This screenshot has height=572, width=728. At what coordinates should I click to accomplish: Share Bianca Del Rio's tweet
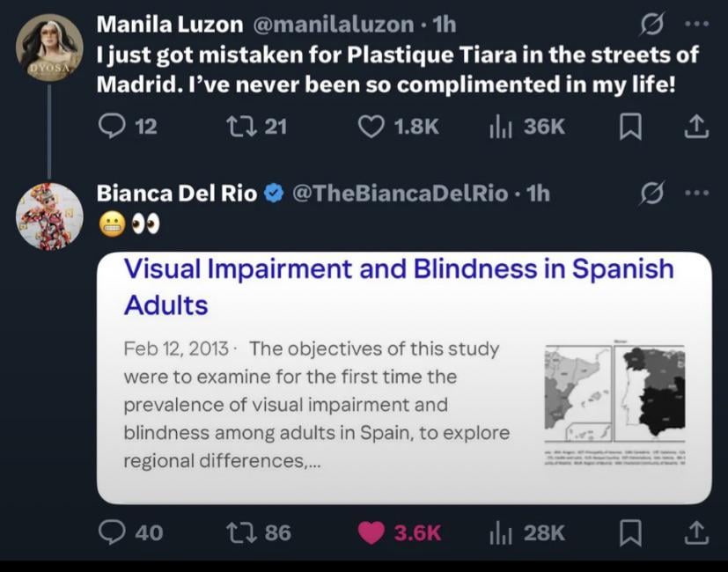click(695, 532)
